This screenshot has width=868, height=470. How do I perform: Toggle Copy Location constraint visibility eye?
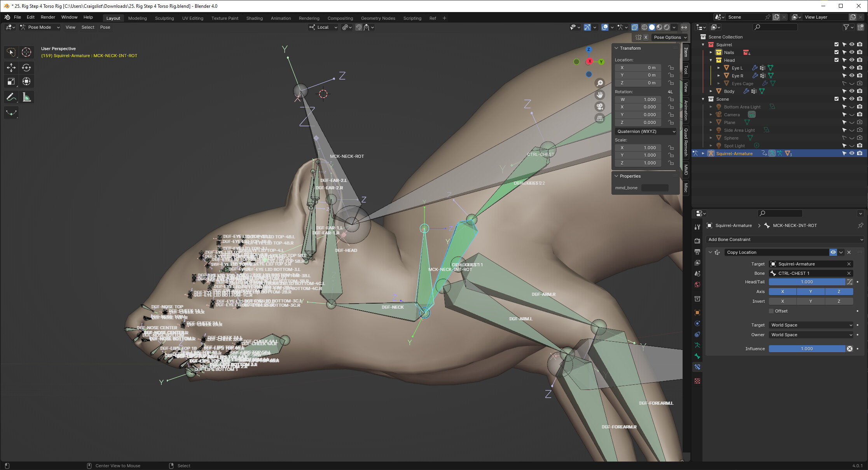[x=833, y=252]
